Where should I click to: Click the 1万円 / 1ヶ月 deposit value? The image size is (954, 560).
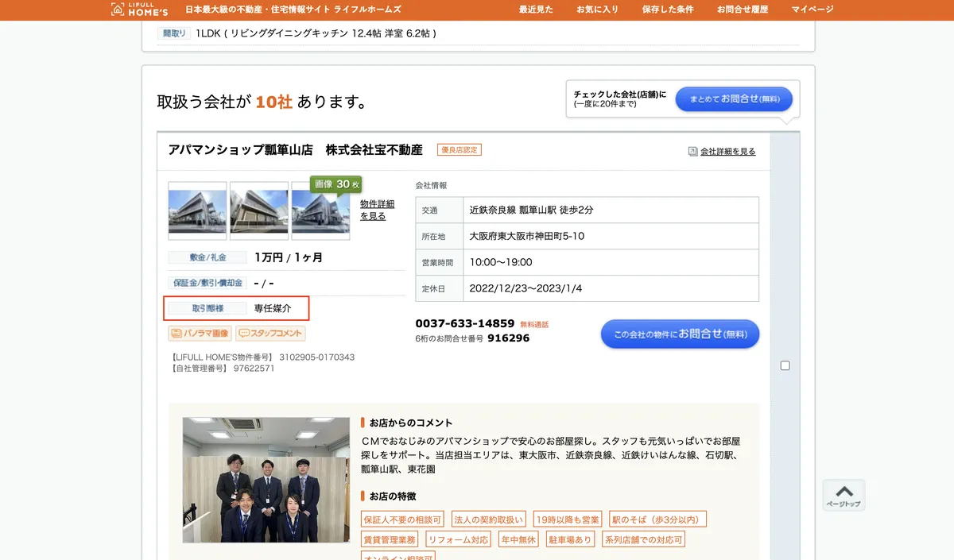click(x=289, y=257)
